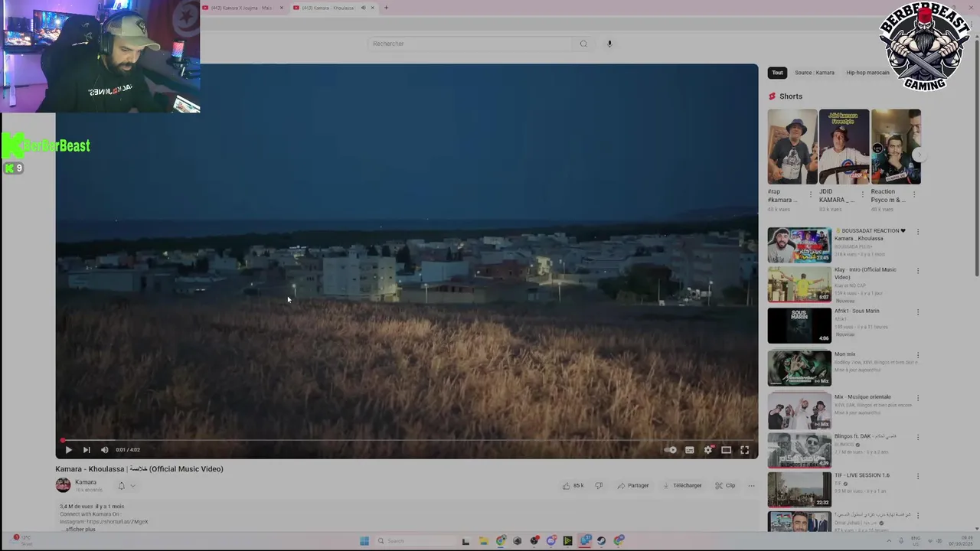Viewport: 980px width, 551px height.
Task: Open BOUSSADAT REACTION video thumbnail
Action: point(799,245)
